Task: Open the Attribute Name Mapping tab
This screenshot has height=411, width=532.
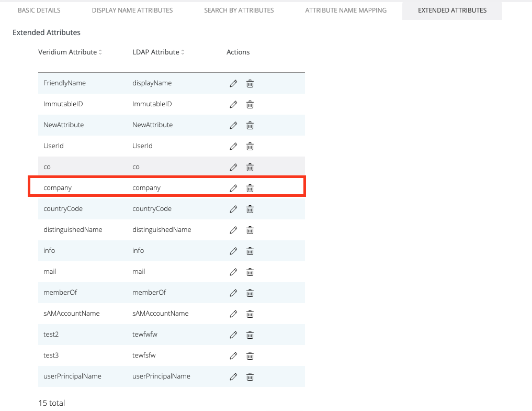Action: pos(346,10)
